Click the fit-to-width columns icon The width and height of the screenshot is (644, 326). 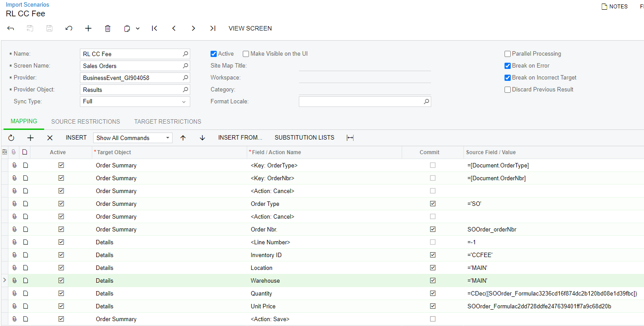[350, 138]
